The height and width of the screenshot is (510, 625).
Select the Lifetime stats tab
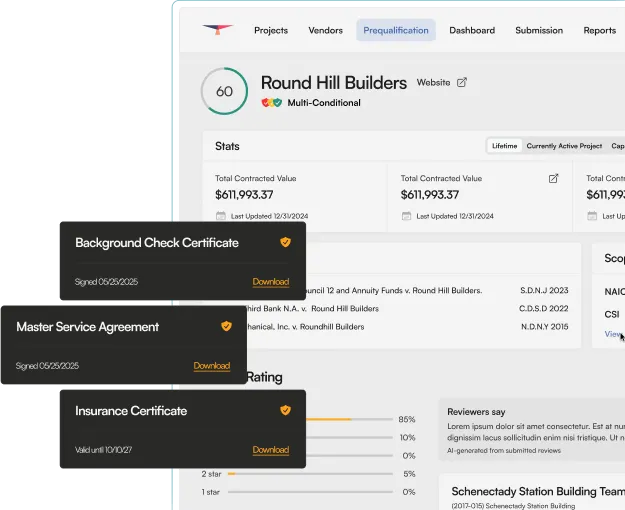point(504,146)
